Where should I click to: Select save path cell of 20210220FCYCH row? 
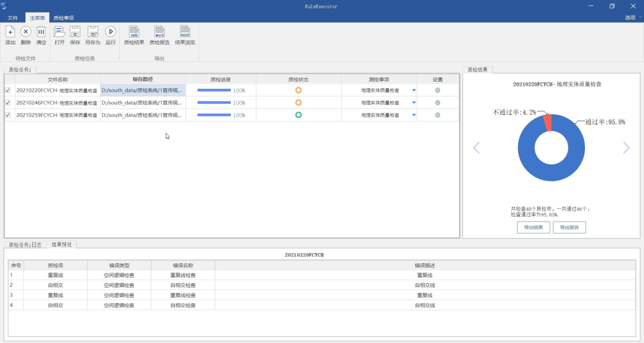coord(143,91)
